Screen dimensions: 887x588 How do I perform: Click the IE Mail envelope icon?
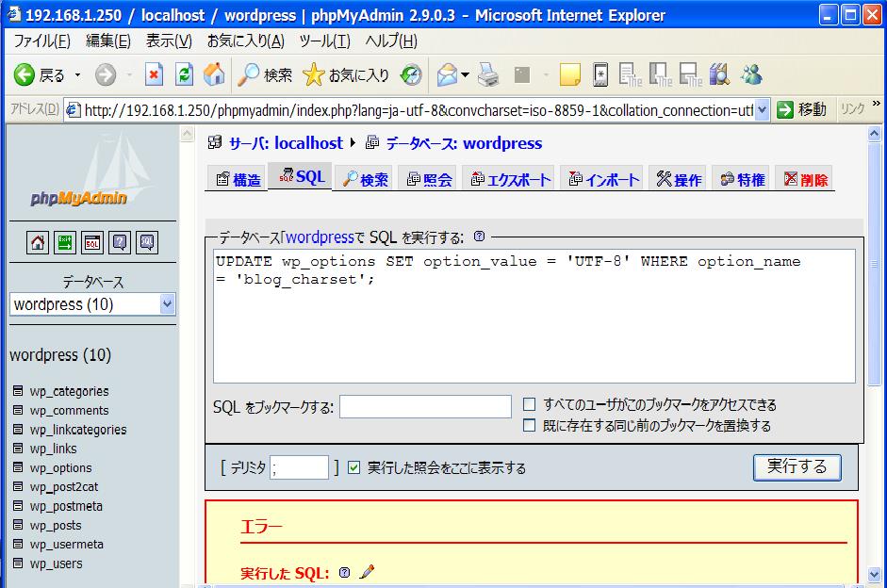coord(447,74)
